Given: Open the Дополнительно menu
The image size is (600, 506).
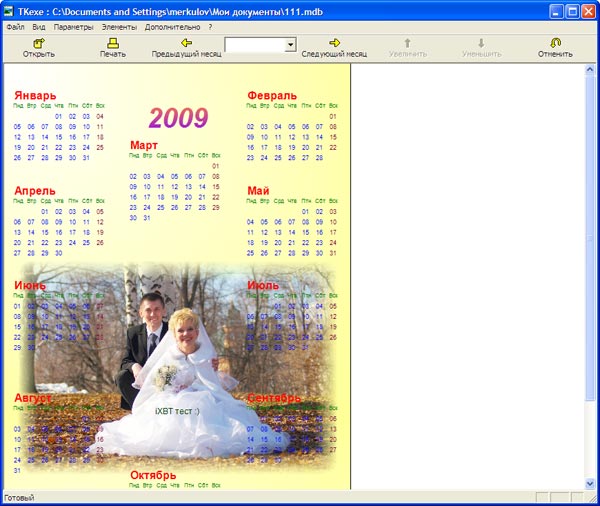Looking at the screenshot, I should click(x=173, y=27).
